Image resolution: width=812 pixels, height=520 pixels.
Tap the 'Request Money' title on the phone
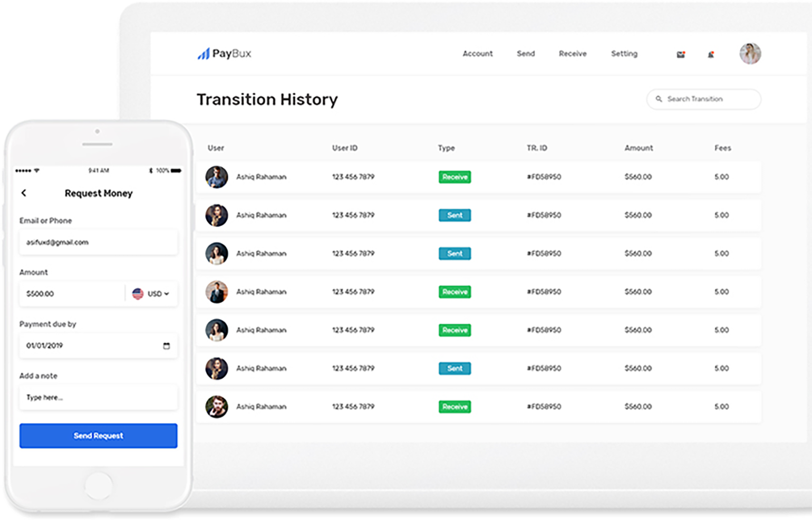tap(99, 194)
